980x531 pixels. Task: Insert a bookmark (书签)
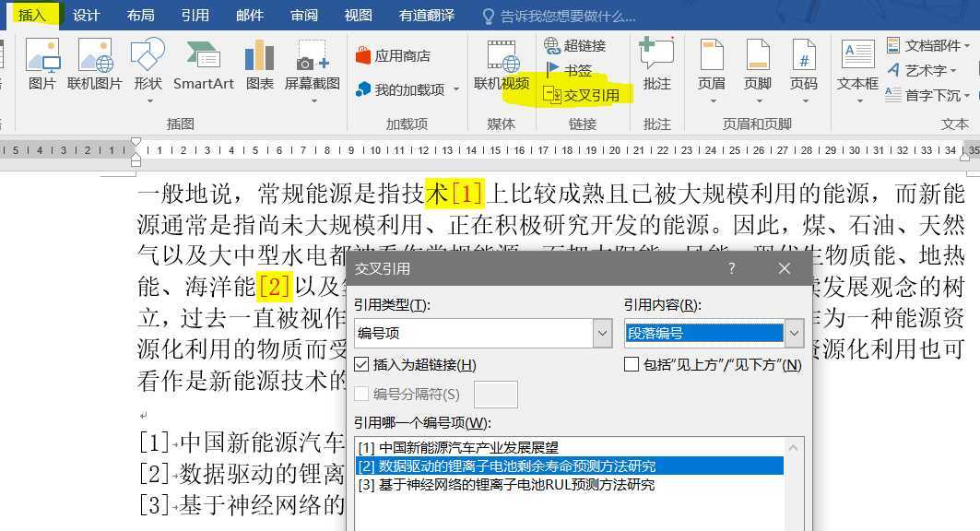click(x=569, y=70)
